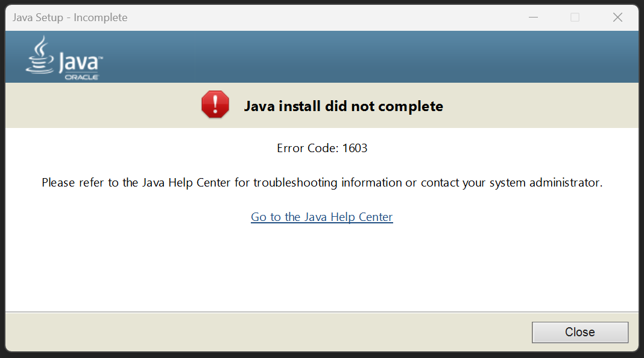
Task: Click the disabled maximize square icon
Action: 575,17
